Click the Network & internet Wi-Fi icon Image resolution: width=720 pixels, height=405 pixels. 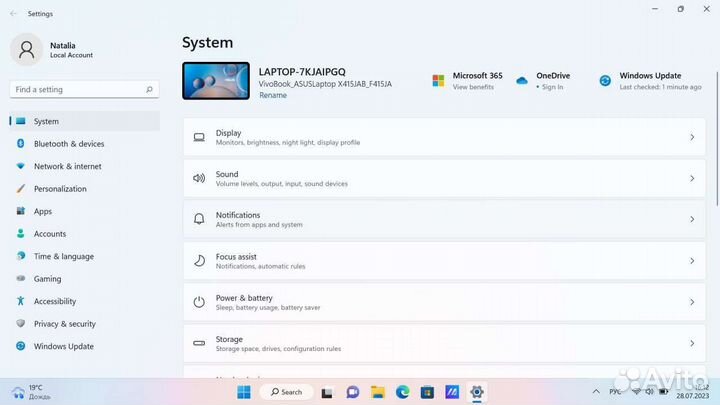21,166
